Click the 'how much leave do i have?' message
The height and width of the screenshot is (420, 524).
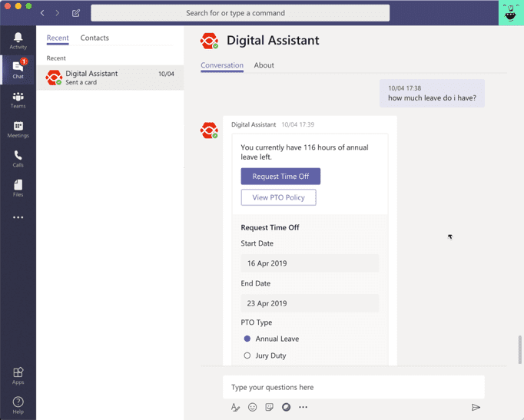click(432, 94)
